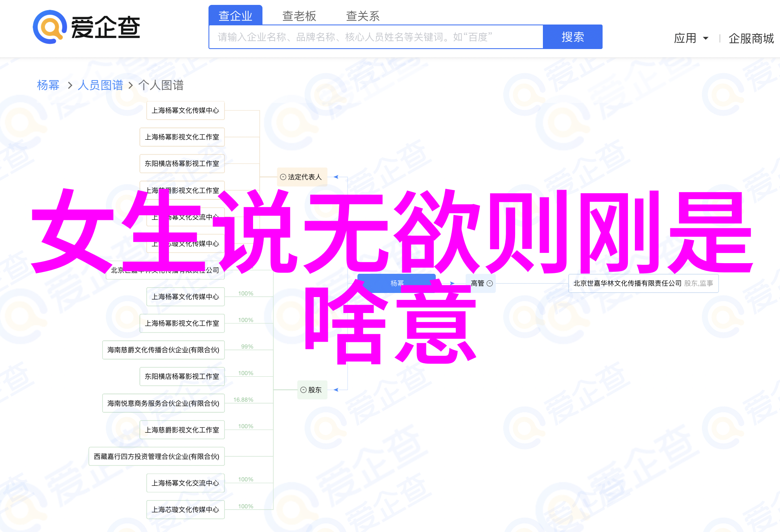
Task: Switch to the 查关系 tab
Action: [x=363, y=16]
